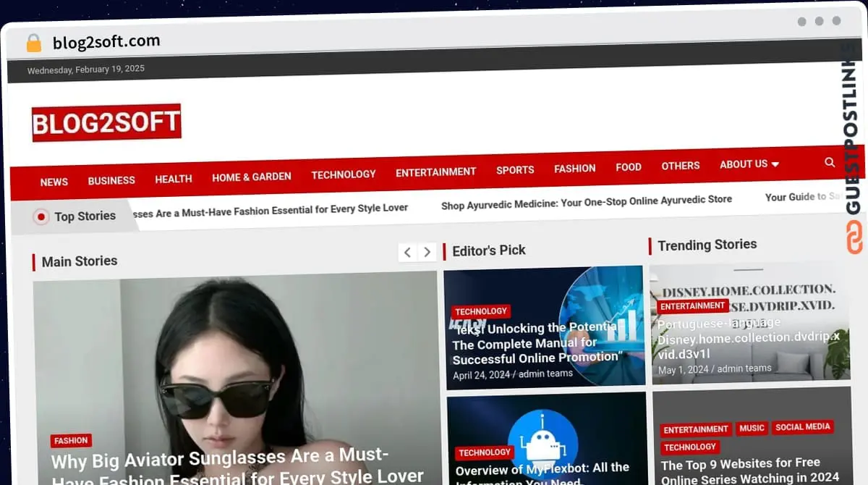Click the blog2soft.com address bar text
The height and width of the screenshot is (485, 868).
click(x=106, y=42)
